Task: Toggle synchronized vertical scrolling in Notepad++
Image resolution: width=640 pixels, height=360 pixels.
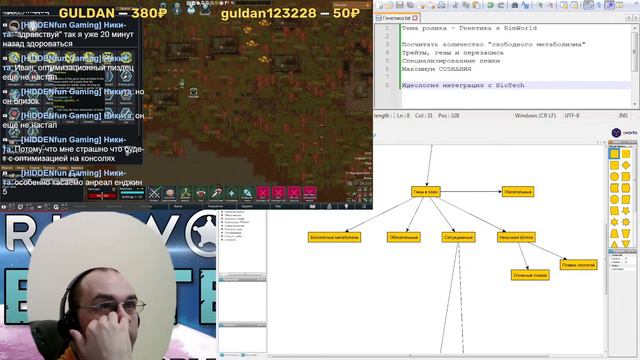Action: click(564, 5)
